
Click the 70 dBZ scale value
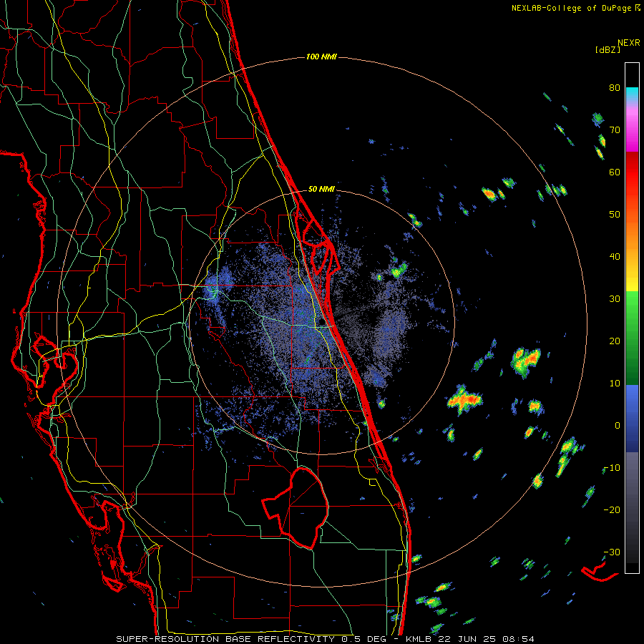point(615,130)
